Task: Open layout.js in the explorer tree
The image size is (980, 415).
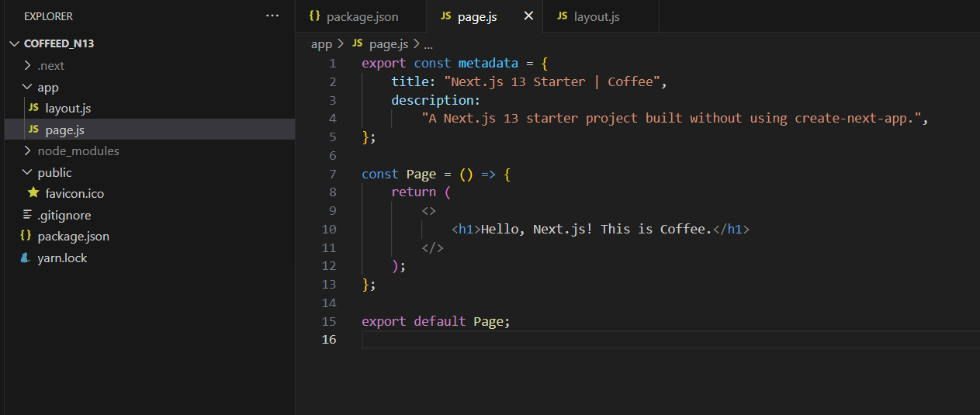Action: [68, 109]
